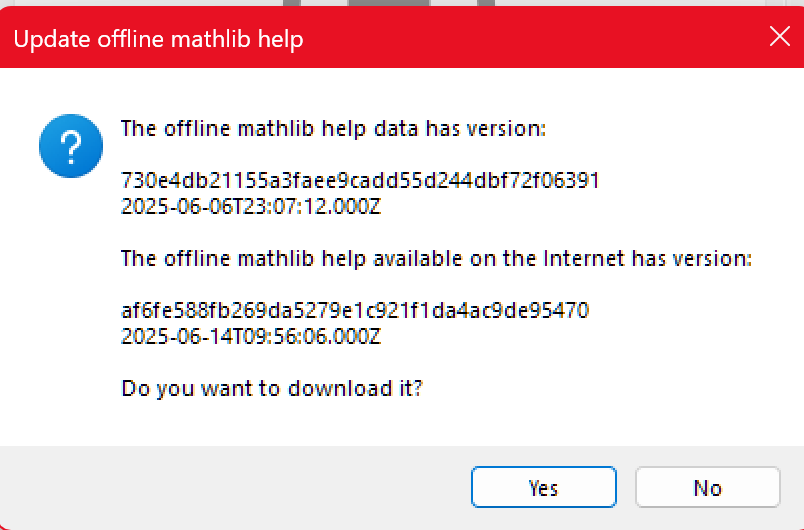This screenshot has height=530, width=804.
Task: Click the blue question mark icon
Action: [x=70, y=146]
